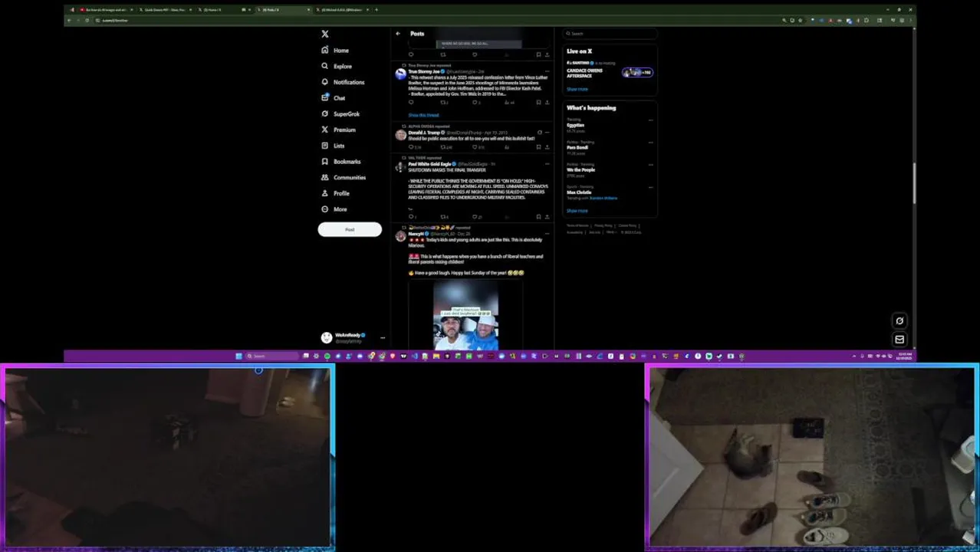Viewport: 980px width, 552px height.
Task: Click the white Post button
Action: pyautogui.click(x=350, y=229)
